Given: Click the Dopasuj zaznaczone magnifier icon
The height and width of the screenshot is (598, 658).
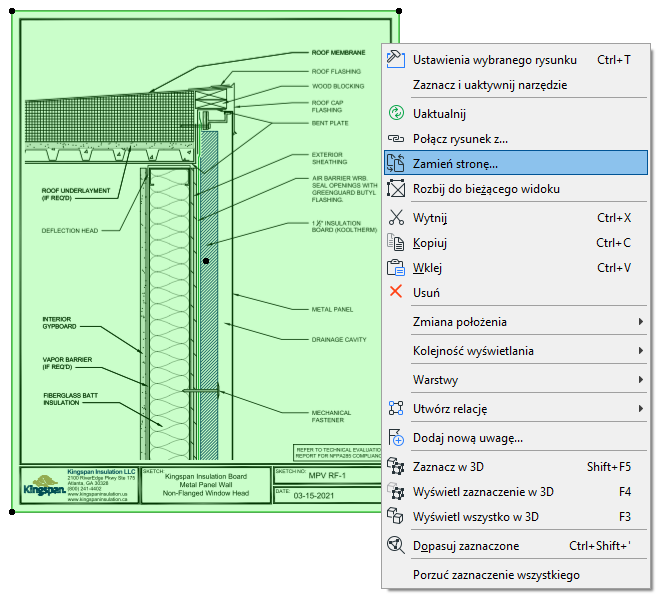Looking at the screenshot, I should (395, 546).
